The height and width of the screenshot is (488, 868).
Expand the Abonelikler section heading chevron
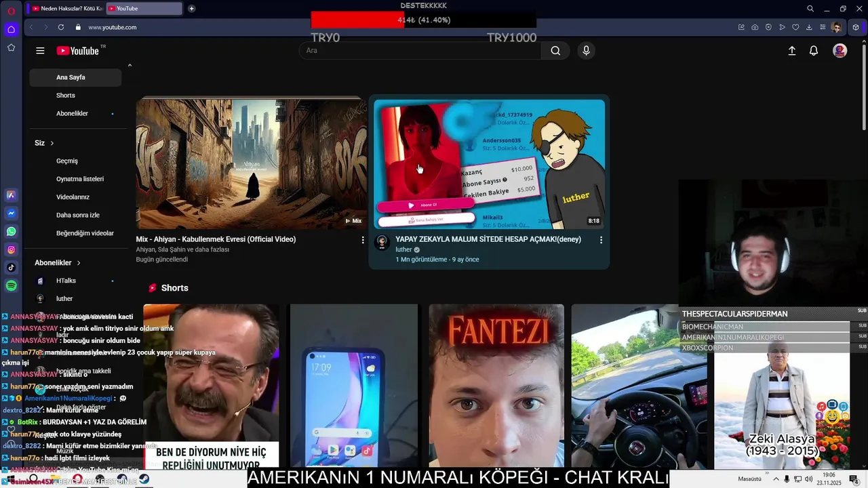(x=79, y=263)
